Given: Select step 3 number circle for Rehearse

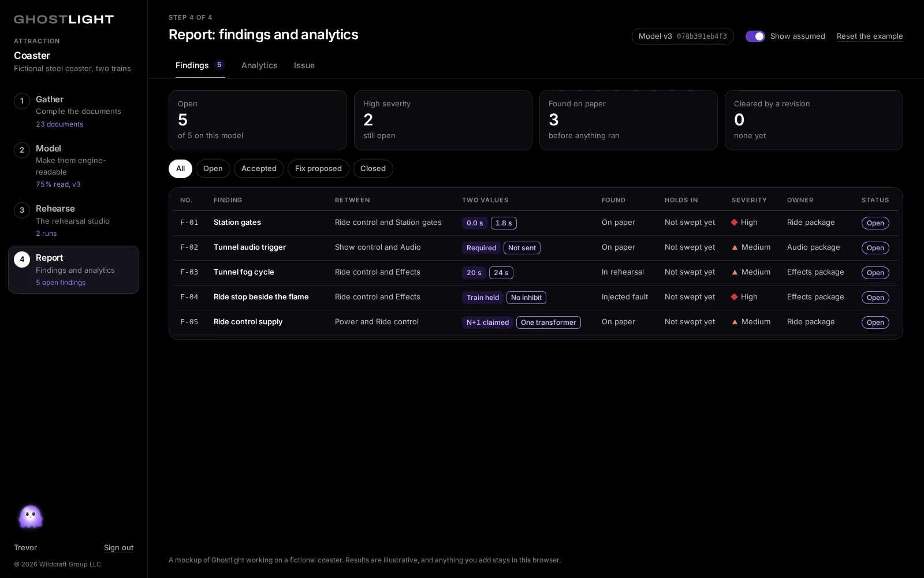Looking at the screenshot, I should coord(22,210).
